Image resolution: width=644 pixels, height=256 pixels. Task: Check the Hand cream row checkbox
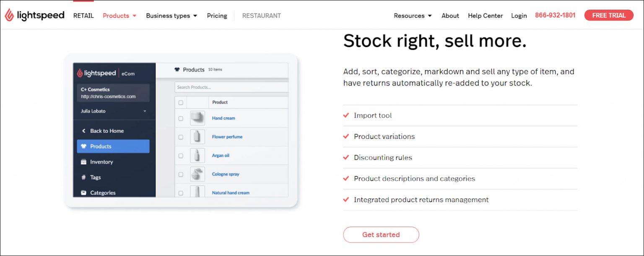pyautogui.click(x=181, y=118)
